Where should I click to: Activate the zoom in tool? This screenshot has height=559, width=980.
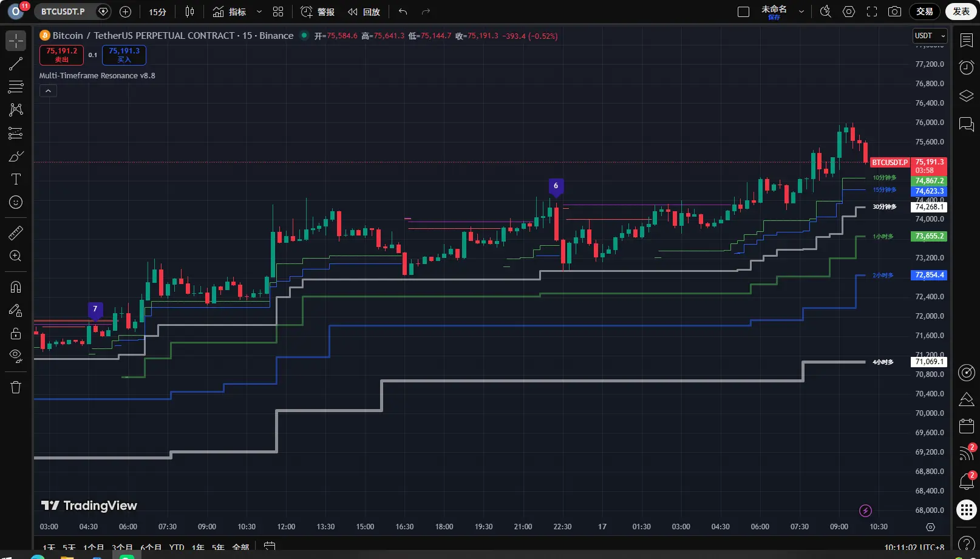coord(16,256)
